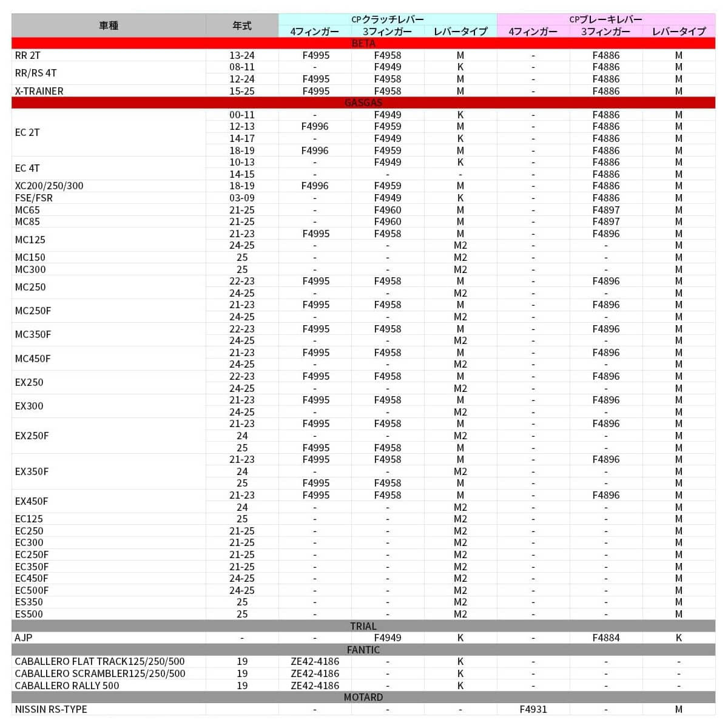
Task: Select the 年式 column header
Action: (242, 25)
